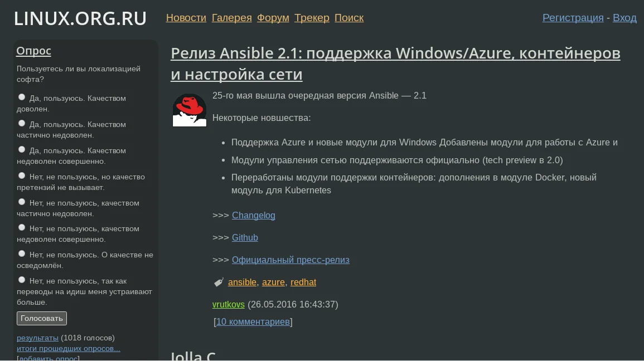Select 'Нет, не пользуюсь, но качество претензий' radio
This screenshot has height=361, width=644.
[22, 176]
